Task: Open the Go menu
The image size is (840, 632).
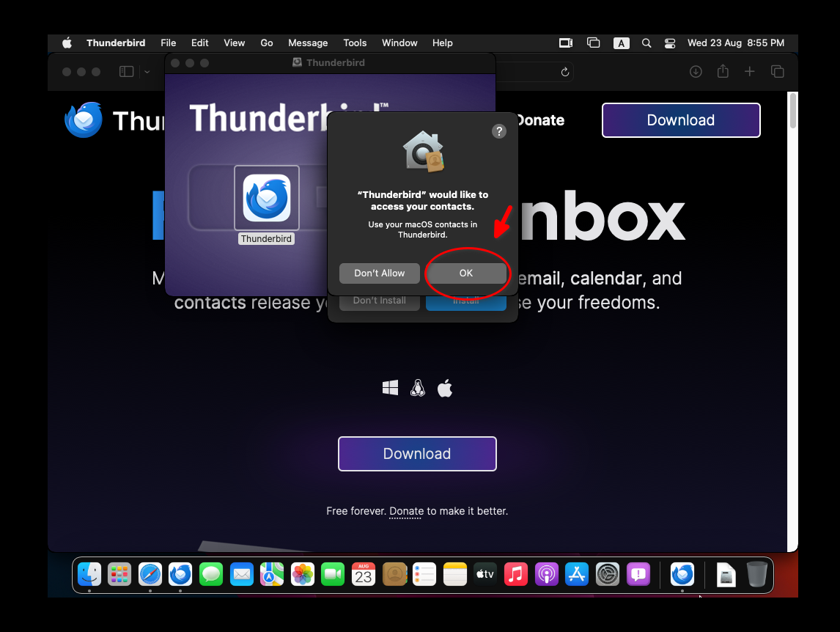Action: click(x=267, y=43)
